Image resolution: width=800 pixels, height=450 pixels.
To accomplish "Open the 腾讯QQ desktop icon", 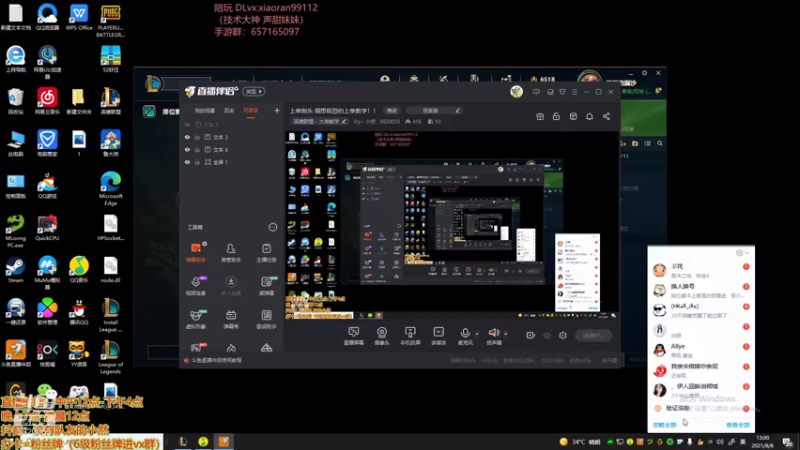I will pyautogui.click(x=79, y=312).
